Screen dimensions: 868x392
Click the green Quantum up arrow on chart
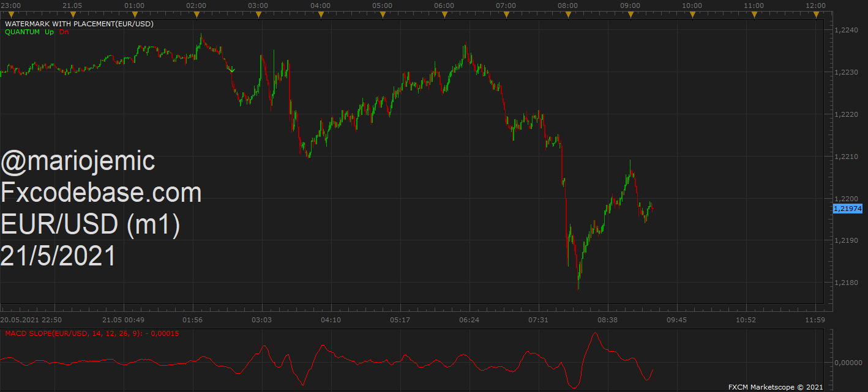click(x=232, y=70)
